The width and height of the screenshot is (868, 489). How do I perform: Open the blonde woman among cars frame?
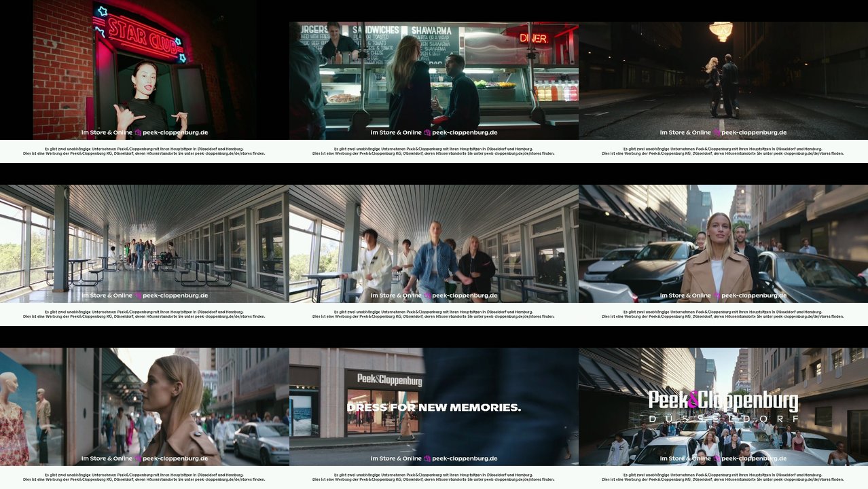click(x=723, y=244)
